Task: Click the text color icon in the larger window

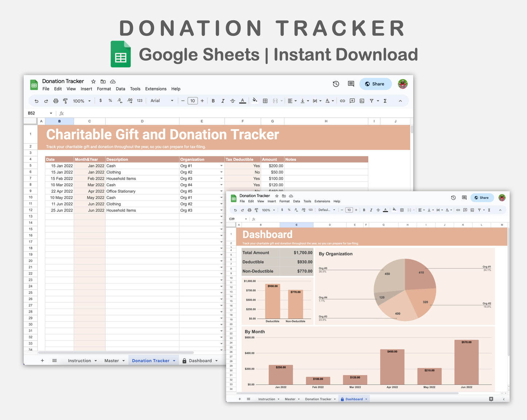Action: coord(243,101)
